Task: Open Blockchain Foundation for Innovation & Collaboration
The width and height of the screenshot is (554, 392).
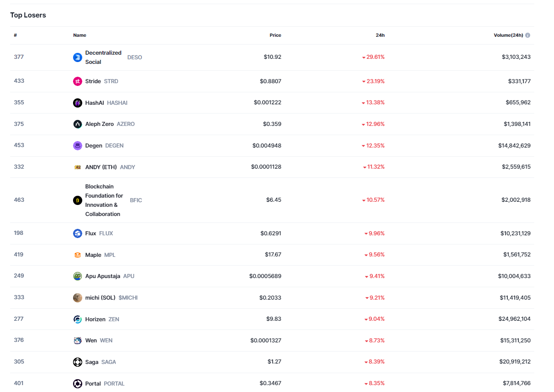Action: [104, 200]
